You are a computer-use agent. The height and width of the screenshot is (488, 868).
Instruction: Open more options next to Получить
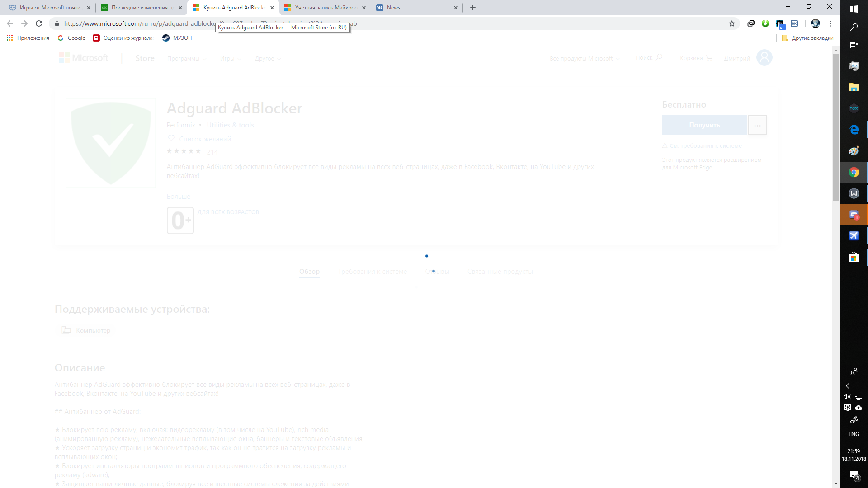(758, 125)
